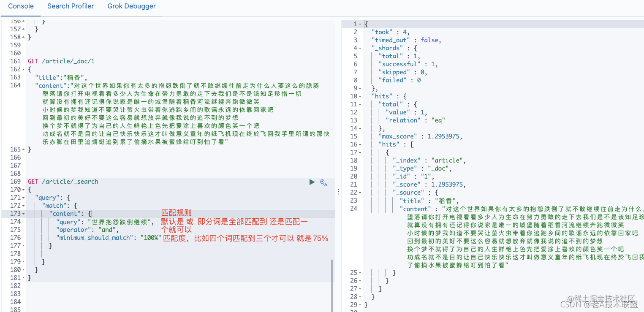Collapse response root at output line 1
Image resolution: width=644 pixels, height=312 pixels.
360,24
